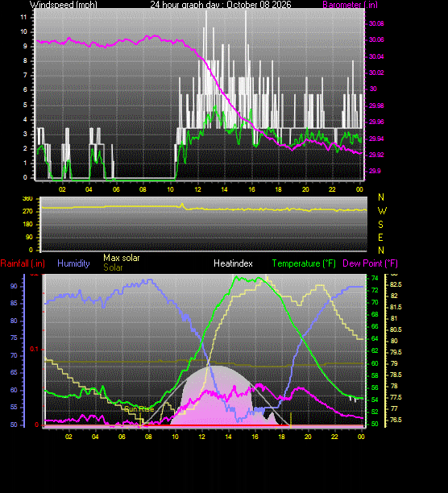Click the "66" temperature axis value

[x=375, y=326]
